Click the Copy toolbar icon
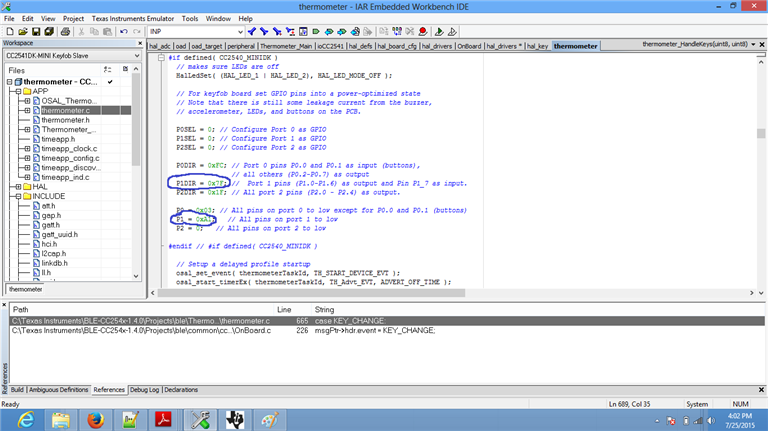The height and width of the screenshot is (431, 768). pyautogui.click(x=94, y=31)
